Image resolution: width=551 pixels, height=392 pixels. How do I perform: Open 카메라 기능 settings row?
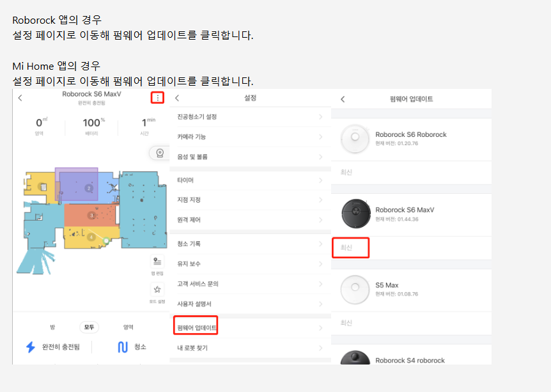click(250, 137)
